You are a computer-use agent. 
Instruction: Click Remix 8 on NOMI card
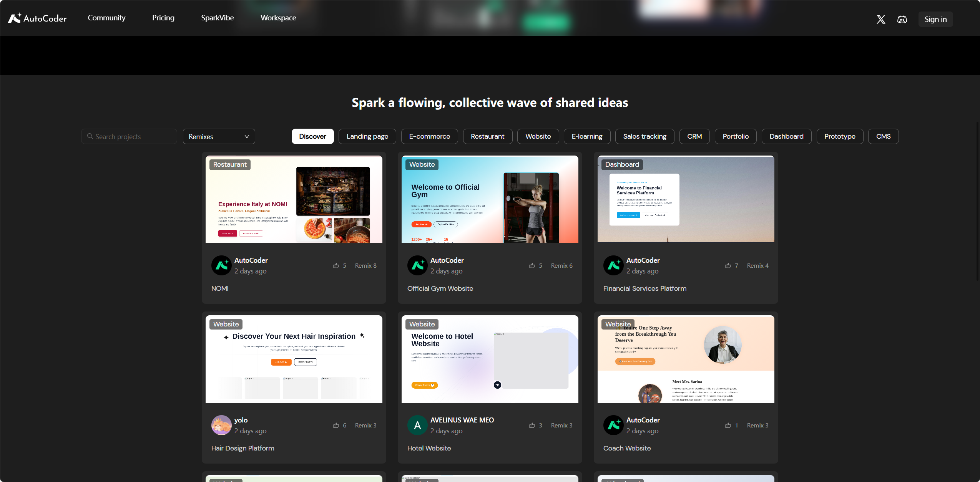click(365, 265)
